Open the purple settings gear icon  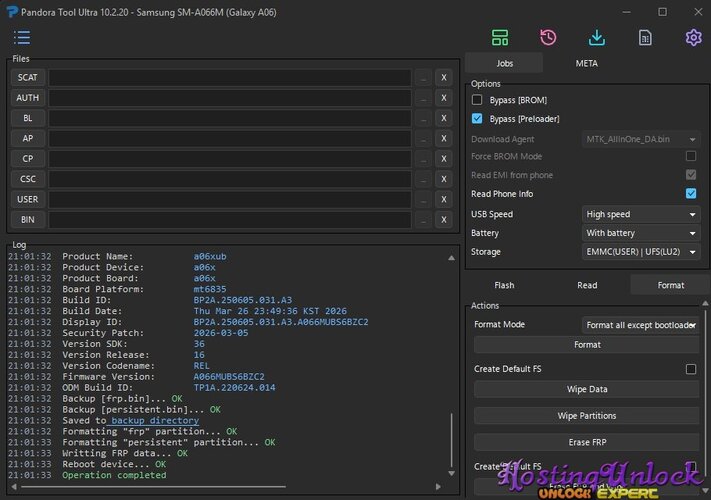693,38
